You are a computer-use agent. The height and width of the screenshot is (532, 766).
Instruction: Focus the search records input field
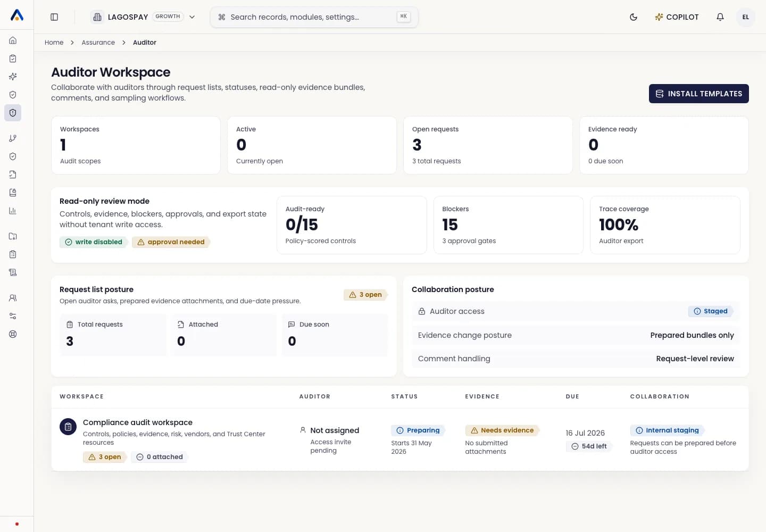[x=314, y=17]
